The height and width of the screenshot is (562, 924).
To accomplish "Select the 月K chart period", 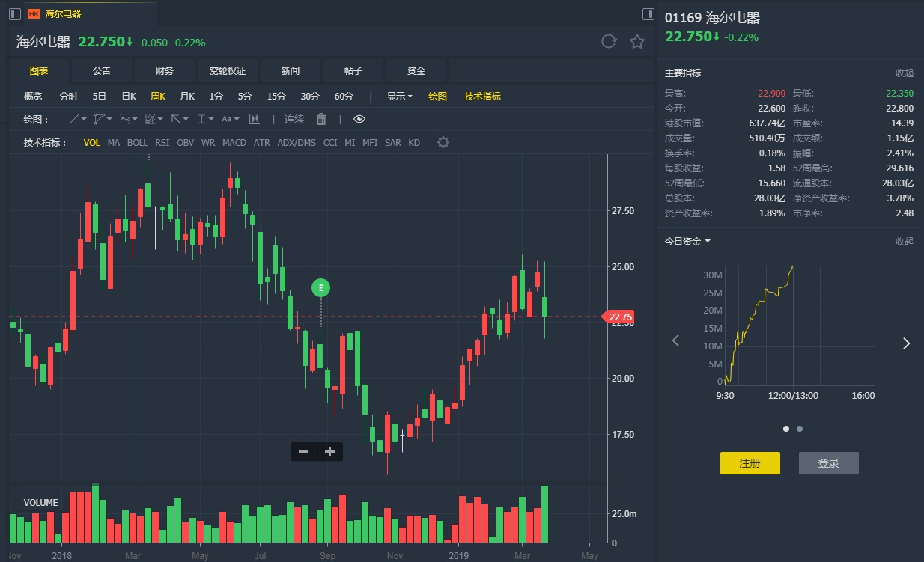I will (186, 96).
